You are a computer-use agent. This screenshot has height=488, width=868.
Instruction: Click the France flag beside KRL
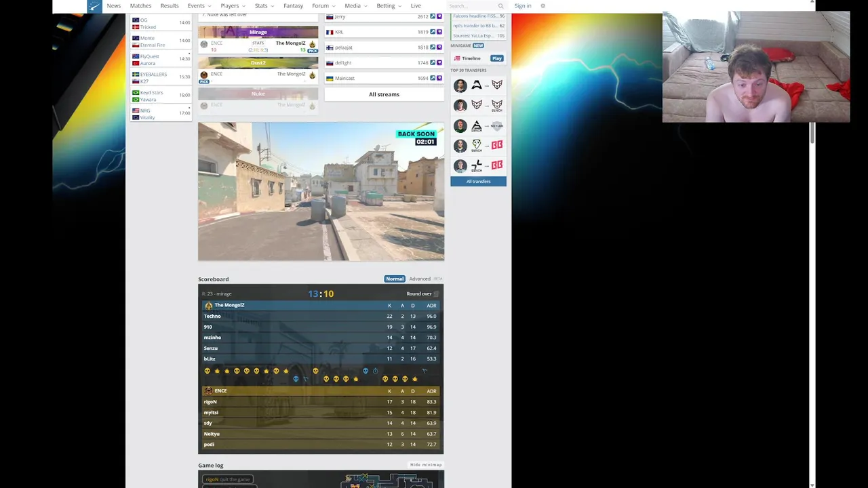click(x=330, y=32)
